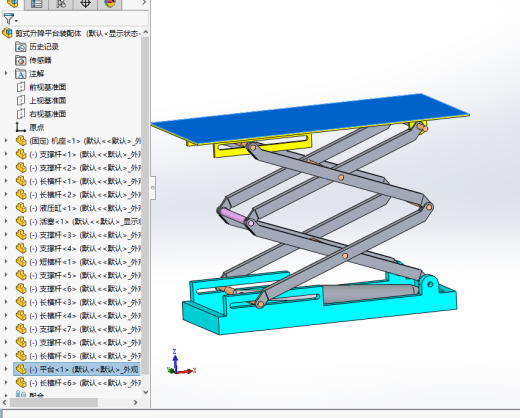The height and width of the screenshot is (418, 520).
Task: Expand the 平台<1> component
Action: 6,369
